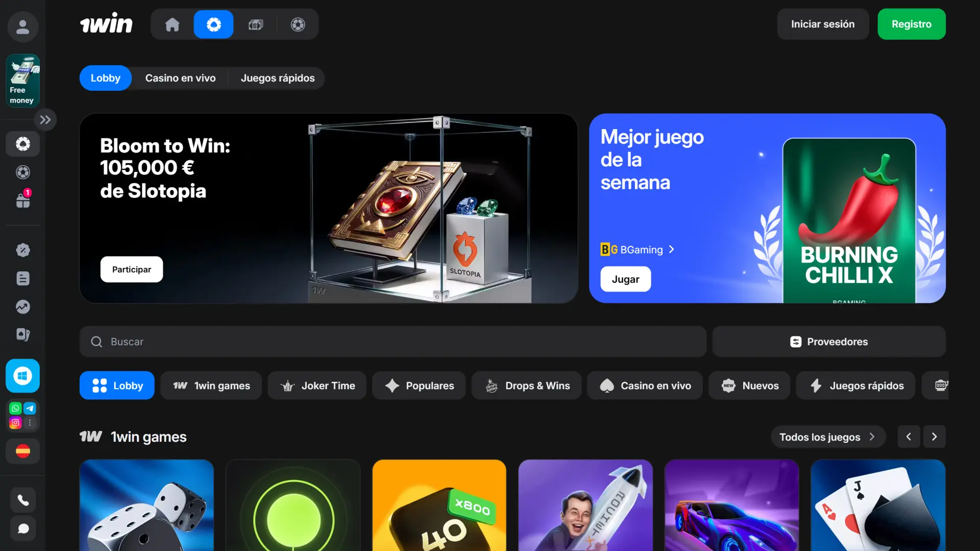This screenshot has width=980, height=551.
Task: Click the Bloom to Win Slotopia banner
Action: 329,208
